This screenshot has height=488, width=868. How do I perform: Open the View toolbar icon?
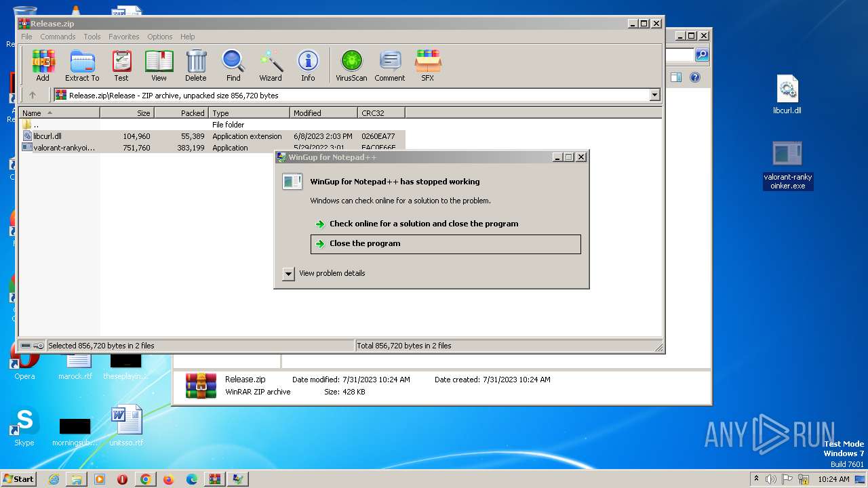pos(159,66)
